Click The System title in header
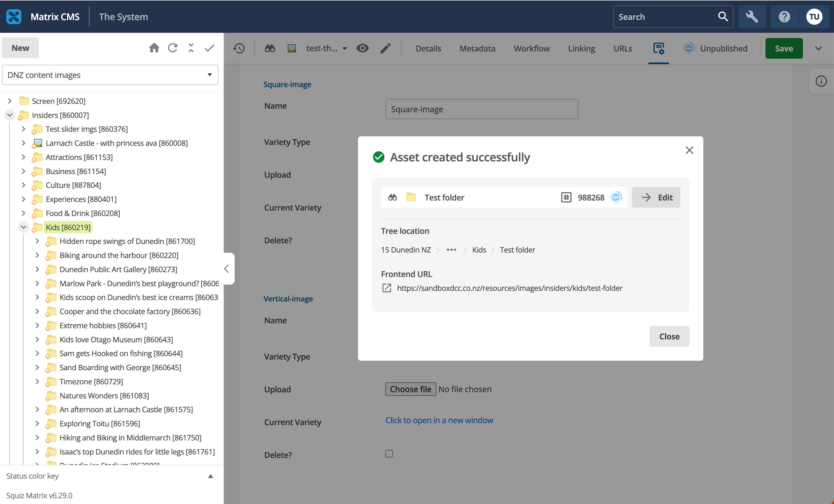 coord(123,17)
